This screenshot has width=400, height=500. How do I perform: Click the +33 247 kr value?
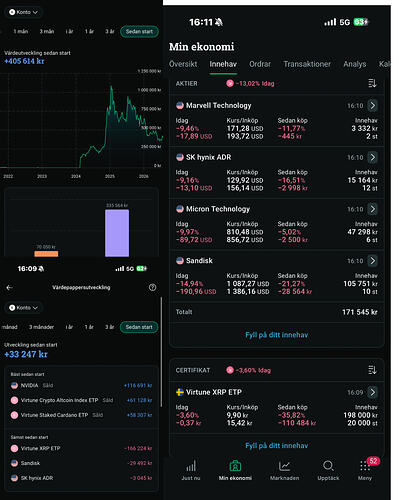coord(26,354)
